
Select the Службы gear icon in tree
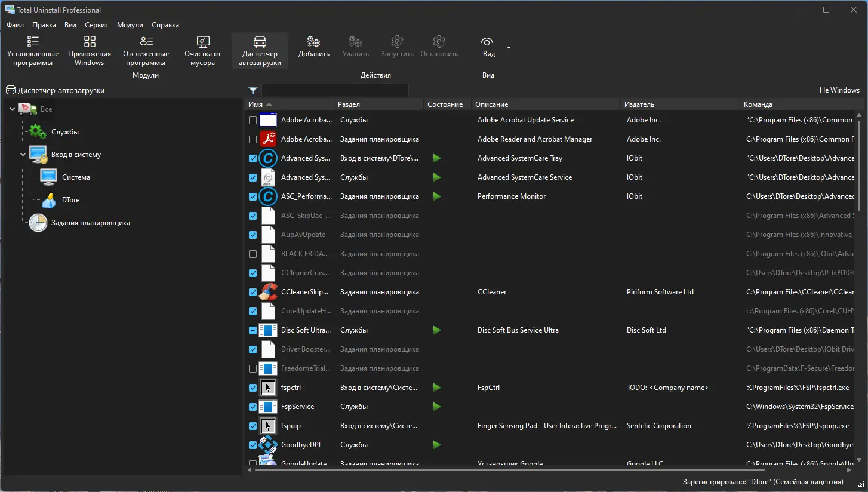(38, 132)
